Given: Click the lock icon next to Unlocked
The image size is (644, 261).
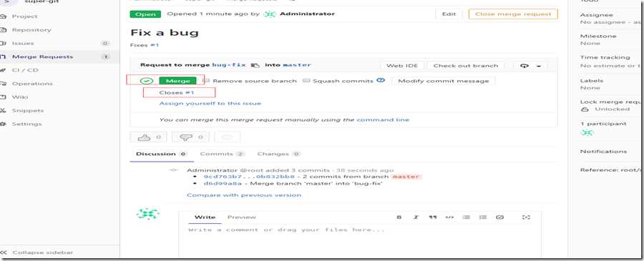Looking at the screenshot, I should (585, 109).
